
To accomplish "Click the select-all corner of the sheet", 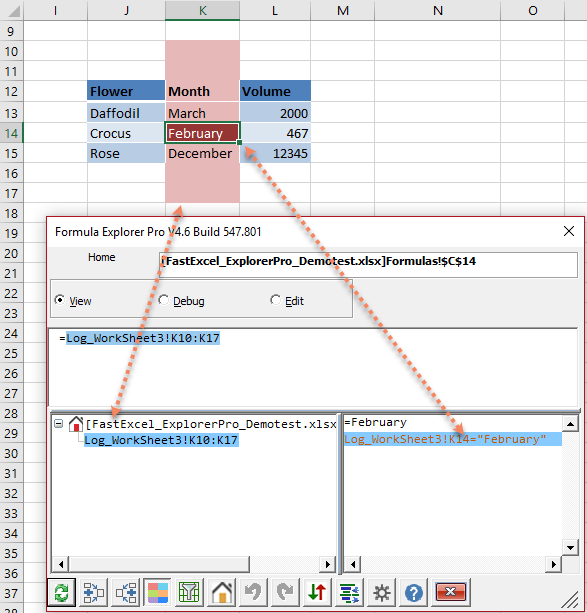I will tap(12, 10).
